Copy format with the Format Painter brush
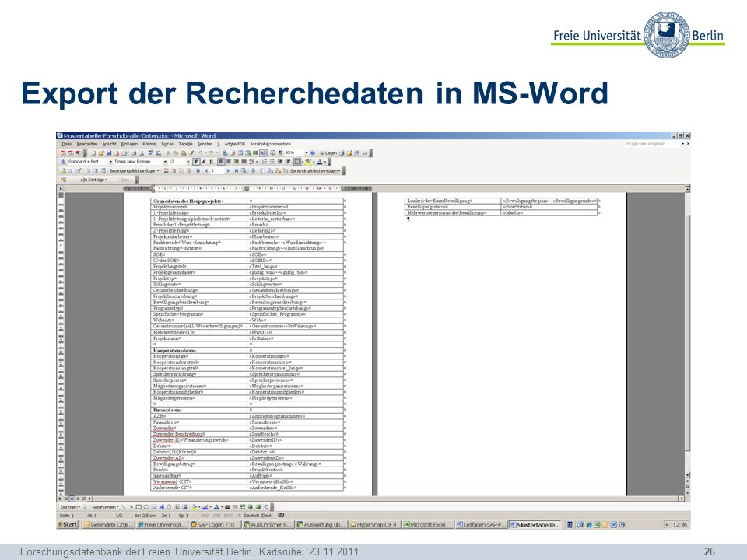Screen dimensions: 747x560 point(191,153)
